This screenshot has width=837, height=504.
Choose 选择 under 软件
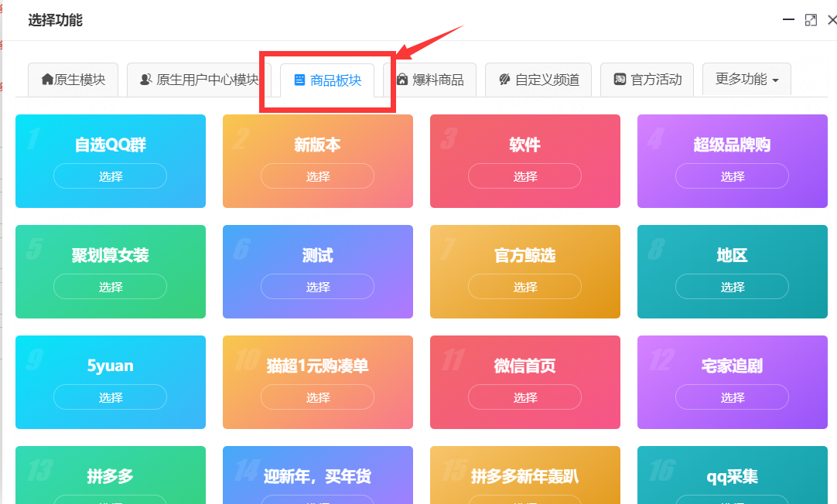[x=524, y=176]
